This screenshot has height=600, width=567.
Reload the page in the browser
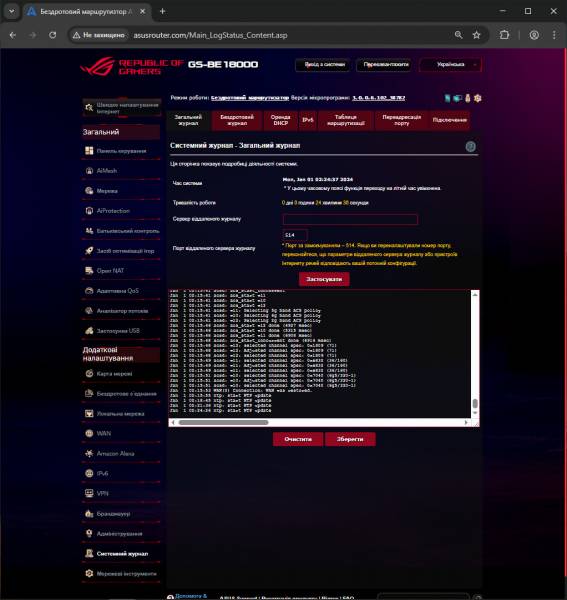(x=52, y=35)
